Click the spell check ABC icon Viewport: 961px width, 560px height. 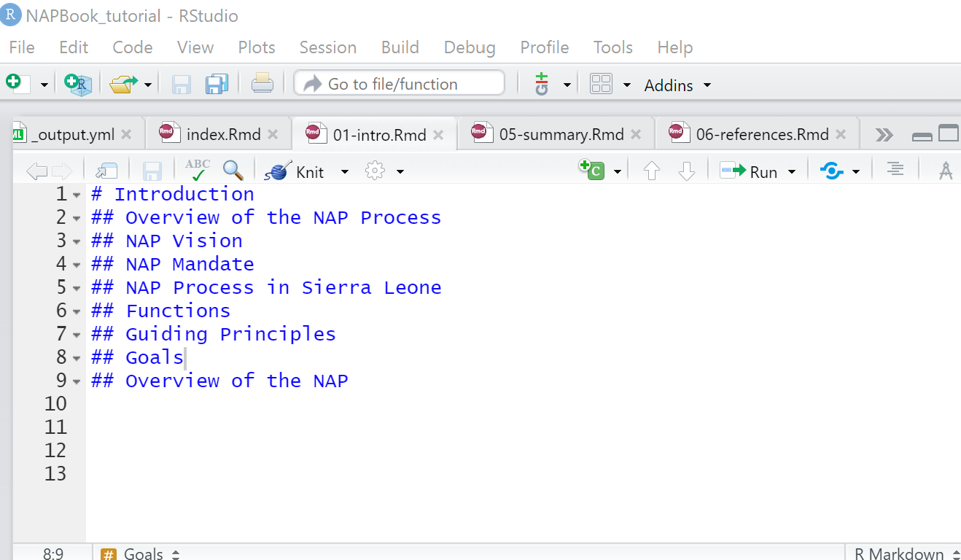[x=198, y=171]
